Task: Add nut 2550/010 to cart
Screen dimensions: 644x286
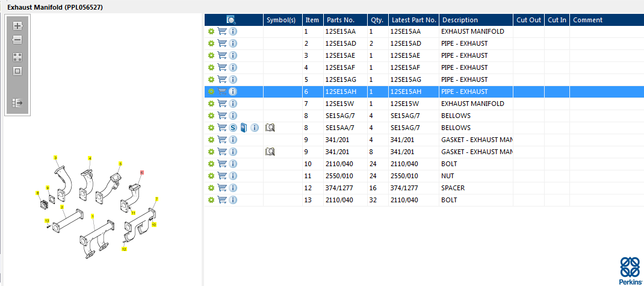Action: point(221,176)
